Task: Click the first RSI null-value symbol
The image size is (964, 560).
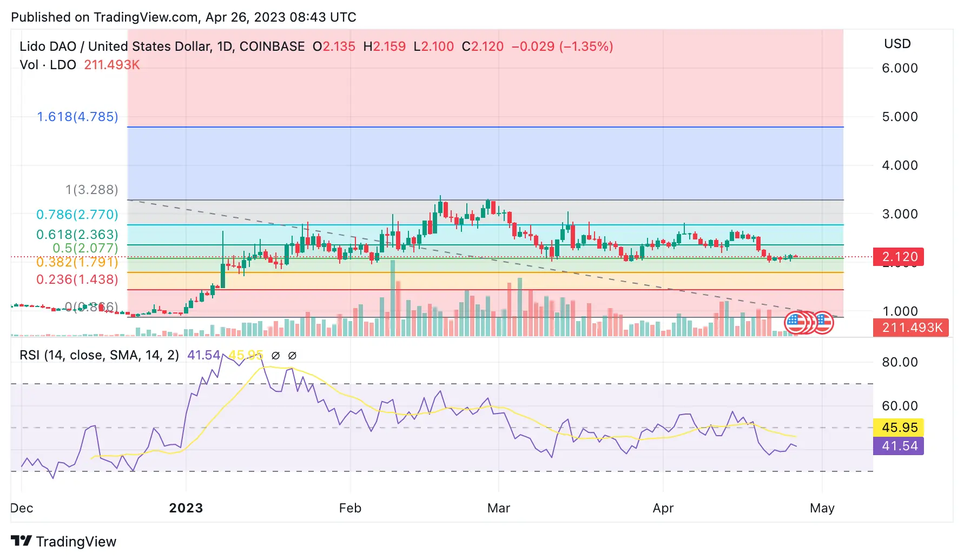Action: coord(275,355)
